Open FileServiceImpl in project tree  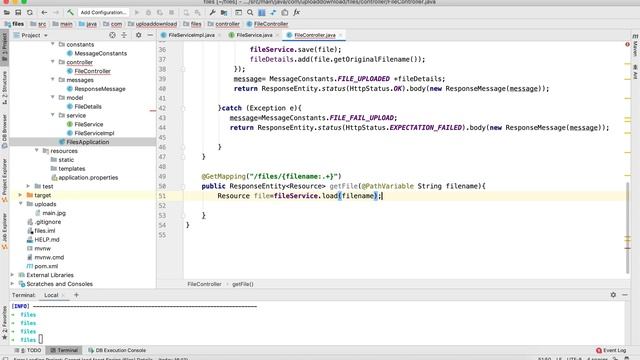[94, 133]
